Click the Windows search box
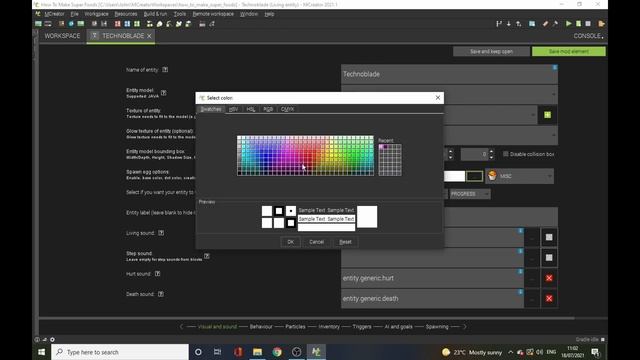Screen dimensions: 640x360 pyautogui.click(x=120, y=352)
